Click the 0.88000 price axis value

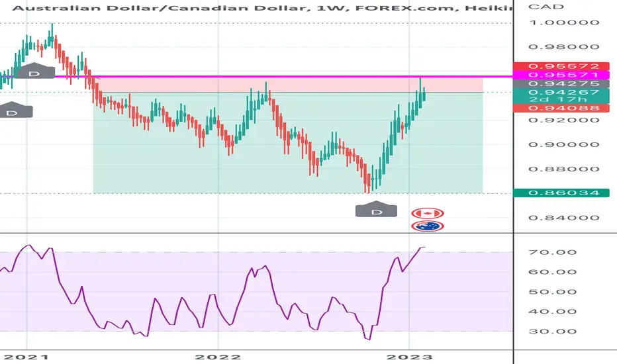click(x=564, y=169)
